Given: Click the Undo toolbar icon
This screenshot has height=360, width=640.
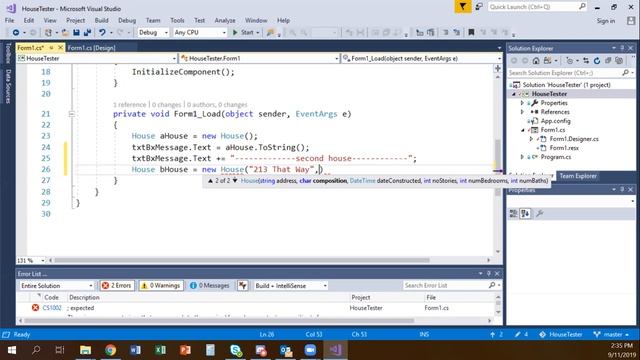Looking at the screenshot, I should click(x=102, y=32).
